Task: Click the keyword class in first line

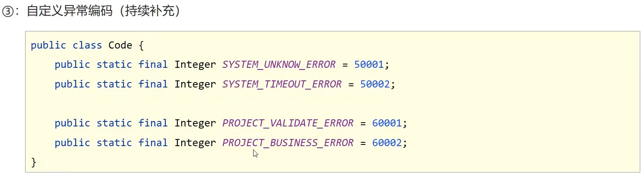Action: click(x=87, y=45)
